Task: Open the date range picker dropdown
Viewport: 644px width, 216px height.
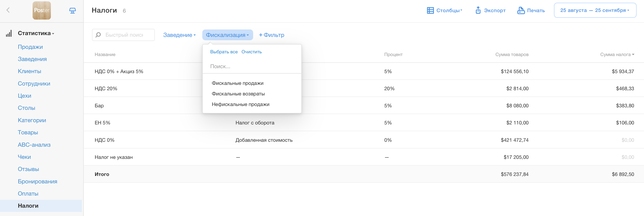Action: [595, 10]
